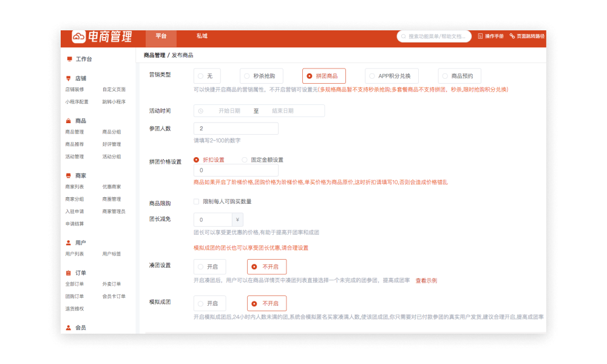Open the ¥ unit dropdown beside 团长减免
This screenshot has height=364, width=607.
coord(237,219)
